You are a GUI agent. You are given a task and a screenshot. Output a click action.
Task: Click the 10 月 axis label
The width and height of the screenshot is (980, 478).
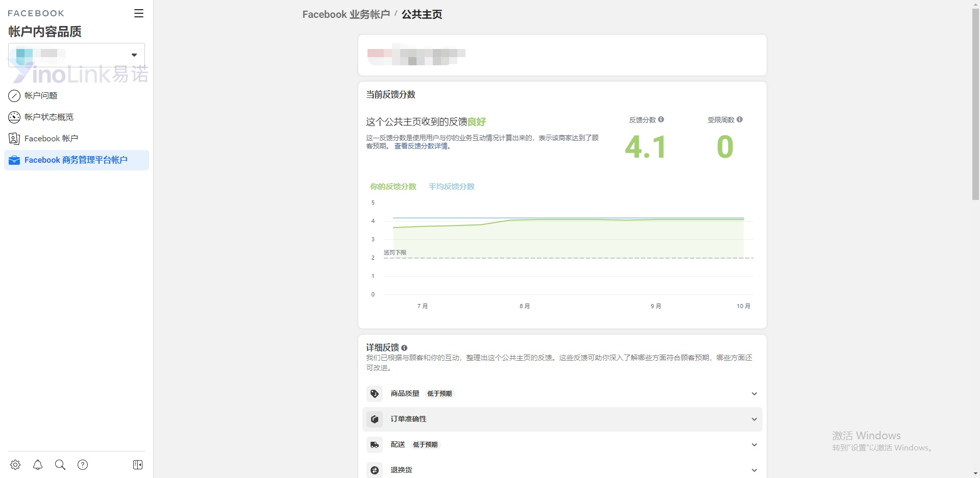(743, 306)
